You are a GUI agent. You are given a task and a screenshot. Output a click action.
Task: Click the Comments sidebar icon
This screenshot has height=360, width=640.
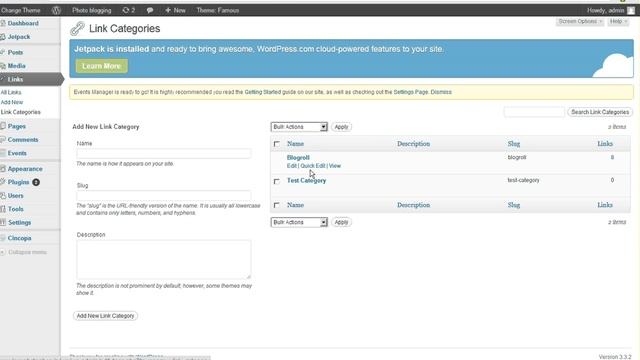pos(3,140)
